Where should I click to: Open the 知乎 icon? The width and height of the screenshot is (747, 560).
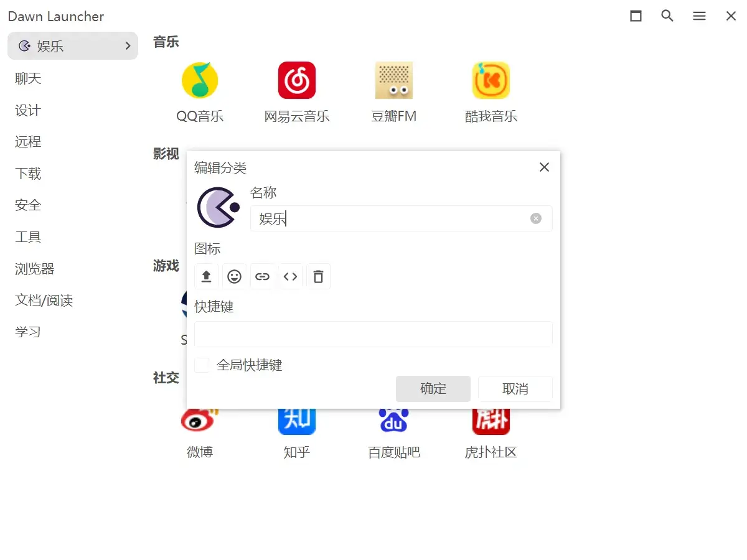click(x=297, y=421)
